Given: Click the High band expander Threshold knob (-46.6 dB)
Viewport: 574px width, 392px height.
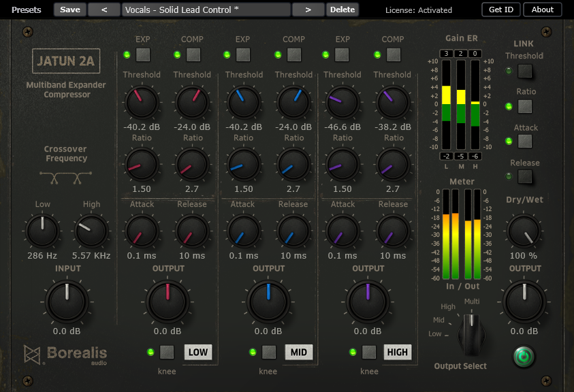Looking at the screenshot, I should [x=342, y=103].
